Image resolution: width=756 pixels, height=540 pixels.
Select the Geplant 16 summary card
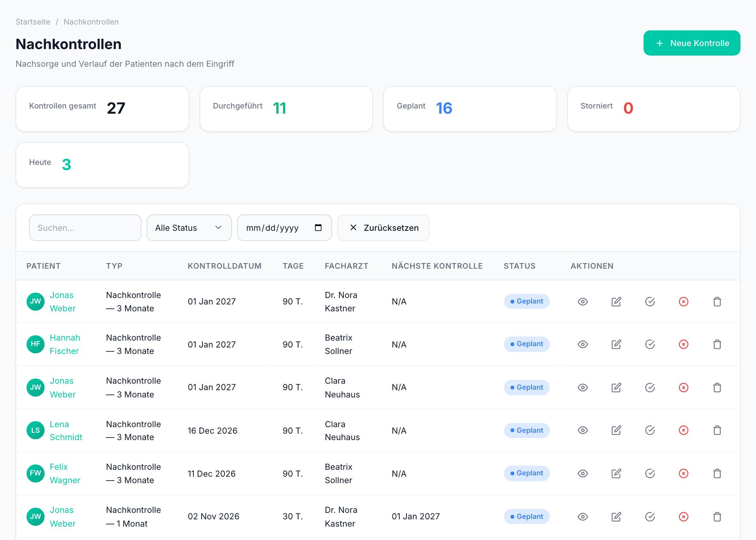coord(470,109)
